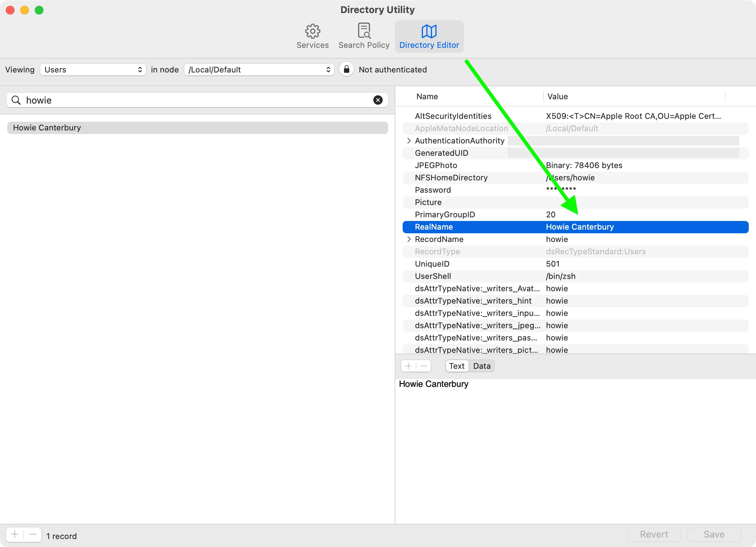Image resolution: width=756 pixels, height=547 pixels.
Task: Select the dsAttrTypeNative:_writers_hint row
Action: tap(576, 301)
